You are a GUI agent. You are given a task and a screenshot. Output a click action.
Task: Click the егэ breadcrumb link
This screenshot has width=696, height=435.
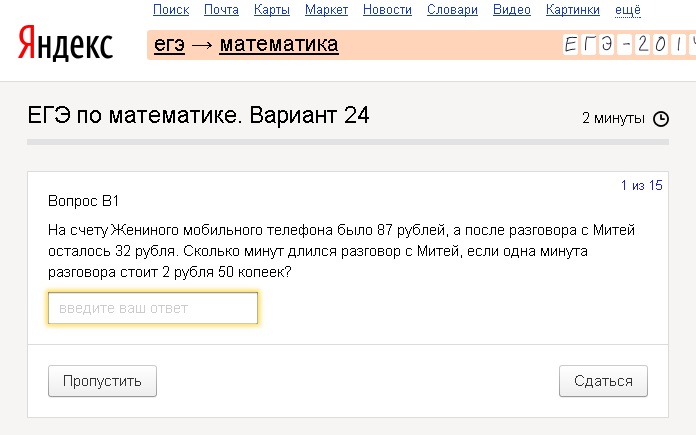point(169,44)
